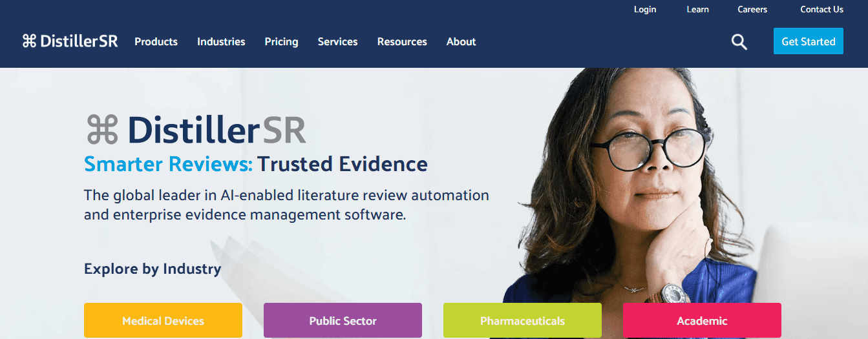868x339 pixels.
Task: Expand the Resources navigation item
Action: 402,41
